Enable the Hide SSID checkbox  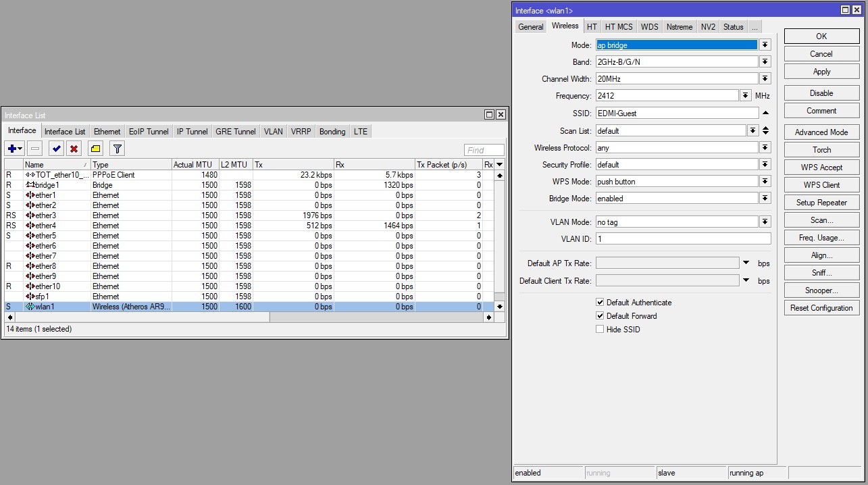pyautogui.click(x=600, y=330)
